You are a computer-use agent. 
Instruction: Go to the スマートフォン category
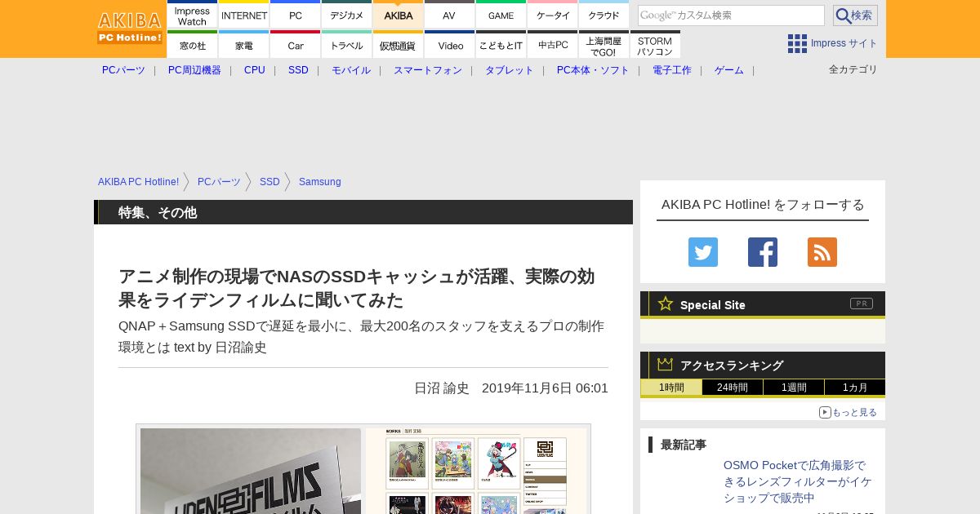pos(428,70)
